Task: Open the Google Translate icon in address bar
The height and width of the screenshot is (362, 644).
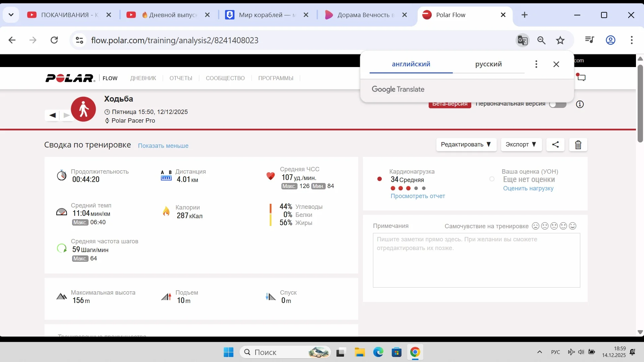Action: (x=522, y=40)
